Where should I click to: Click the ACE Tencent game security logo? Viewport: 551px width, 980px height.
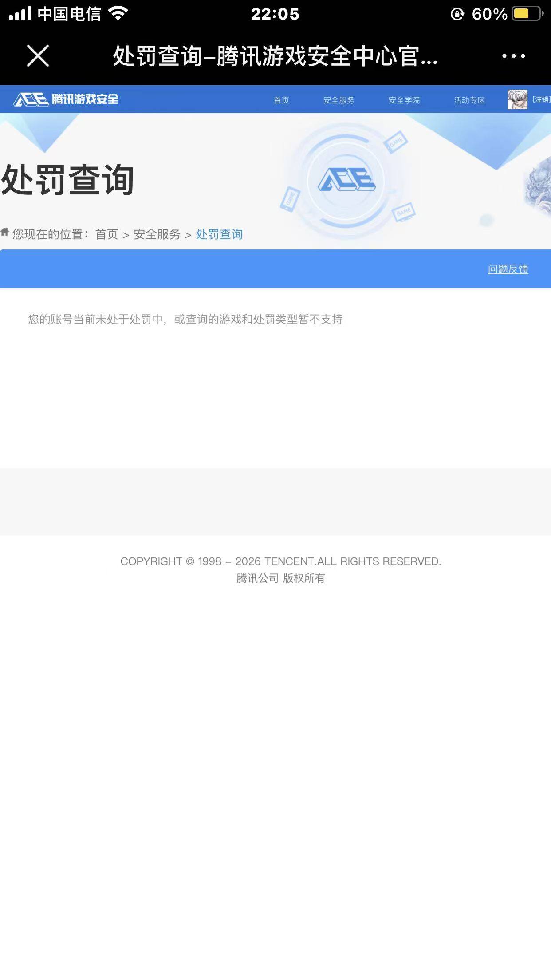coord(66,99)
